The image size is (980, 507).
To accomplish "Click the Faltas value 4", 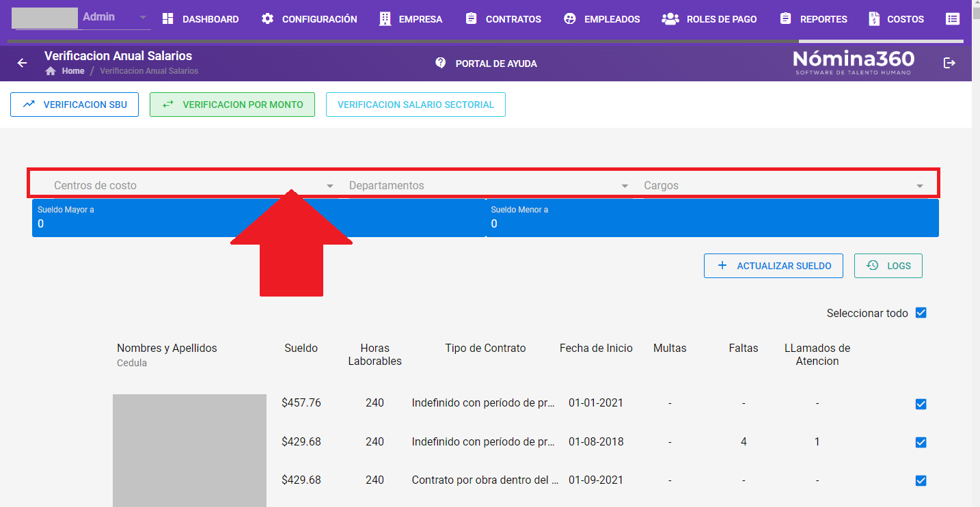I will [x=744, y=441].
